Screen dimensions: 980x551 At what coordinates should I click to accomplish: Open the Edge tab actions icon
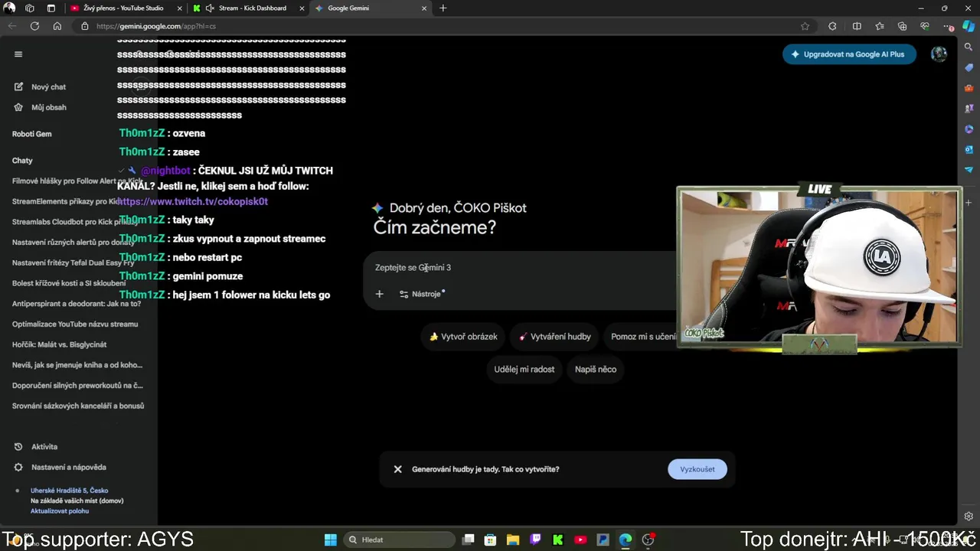pyautogui.click(x=51, y=8)
